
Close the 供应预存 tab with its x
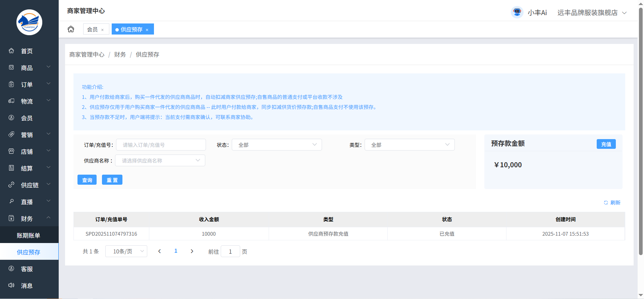click(147, 30)
